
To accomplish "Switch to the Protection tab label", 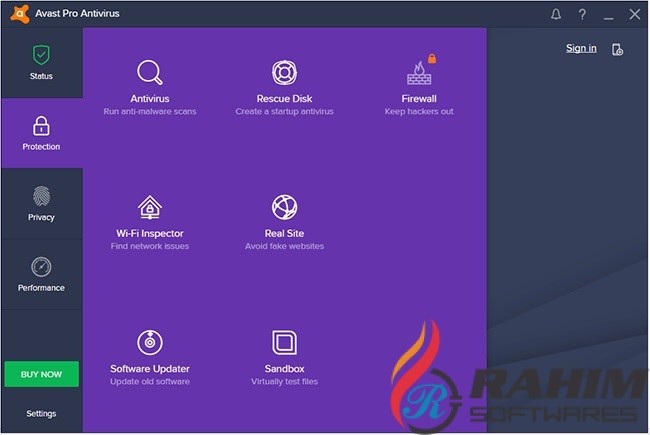I will point(41,146).
